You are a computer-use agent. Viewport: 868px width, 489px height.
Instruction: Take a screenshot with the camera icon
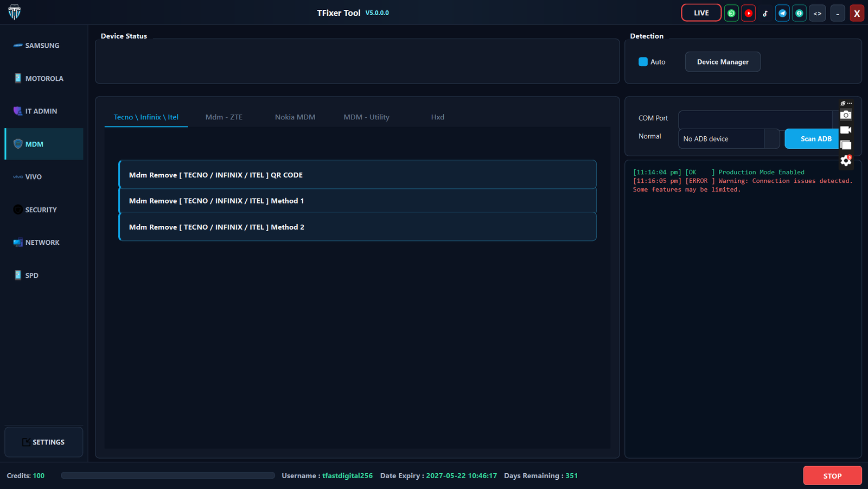tap(846, 115)
